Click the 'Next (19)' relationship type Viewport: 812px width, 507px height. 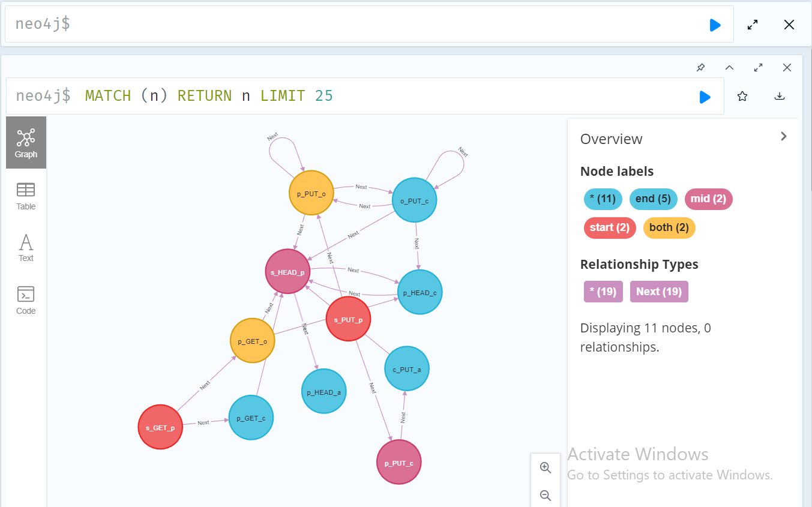pos(658,292)
